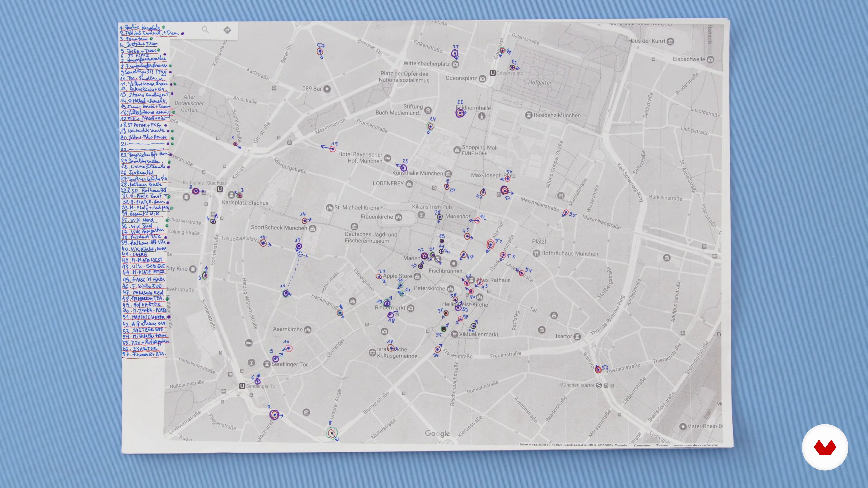Select the Rindermarkt camera icon
Viewport: 868px width, 488px height.
(410, 308)
